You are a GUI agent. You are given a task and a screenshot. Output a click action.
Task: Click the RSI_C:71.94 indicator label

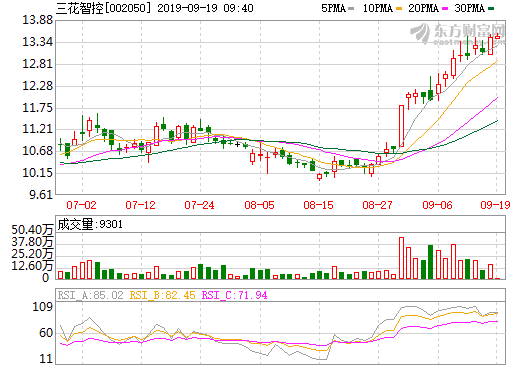(x=235, y=295)
